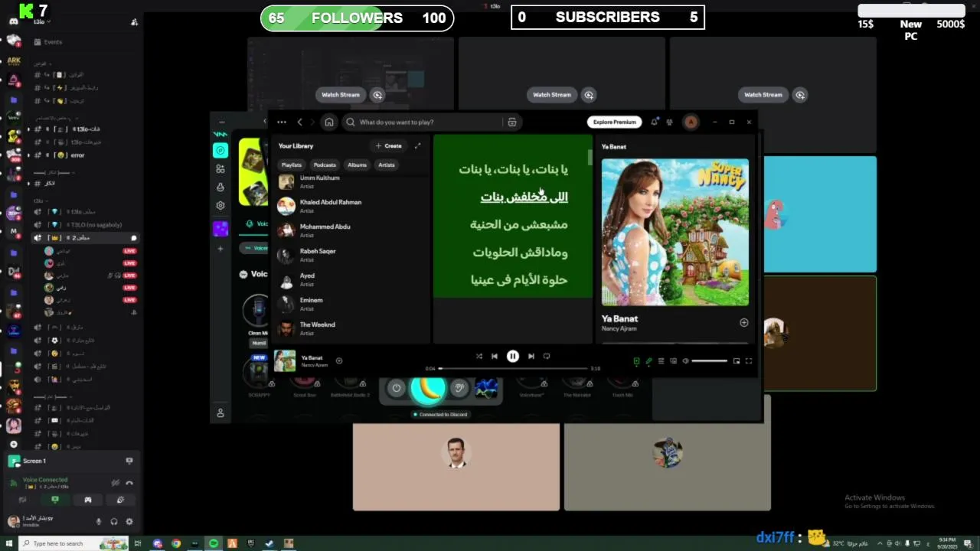Open Nancy Ajram link under Ya Banat title
980x551 pixels.
coord(619,329)
